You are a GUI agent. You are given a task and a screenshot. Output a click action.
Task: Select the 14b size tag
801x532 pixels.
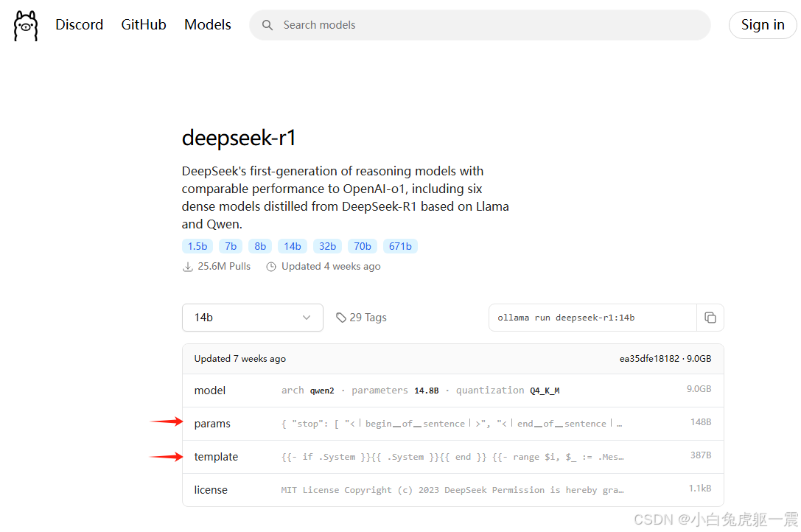[293, 246]
